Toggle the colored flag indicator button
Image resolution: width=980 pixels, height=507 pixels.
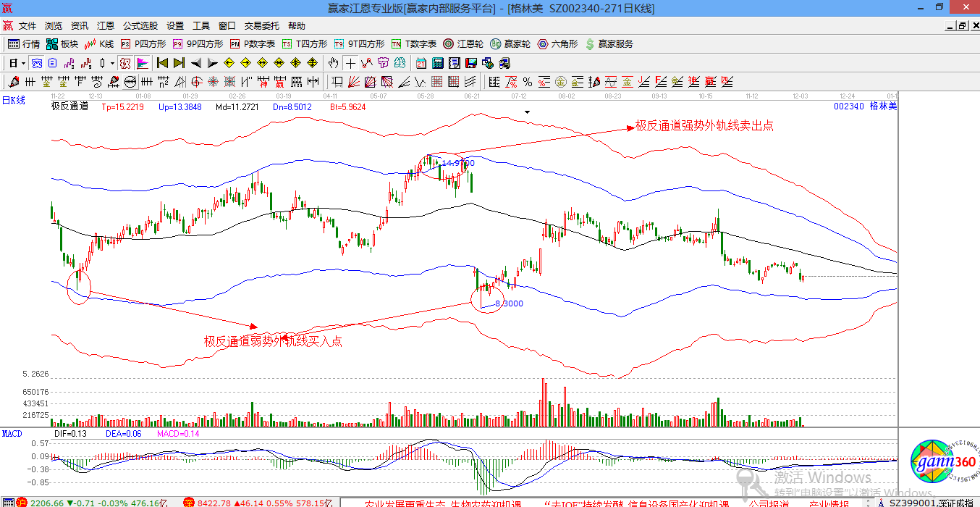point(142,63)
